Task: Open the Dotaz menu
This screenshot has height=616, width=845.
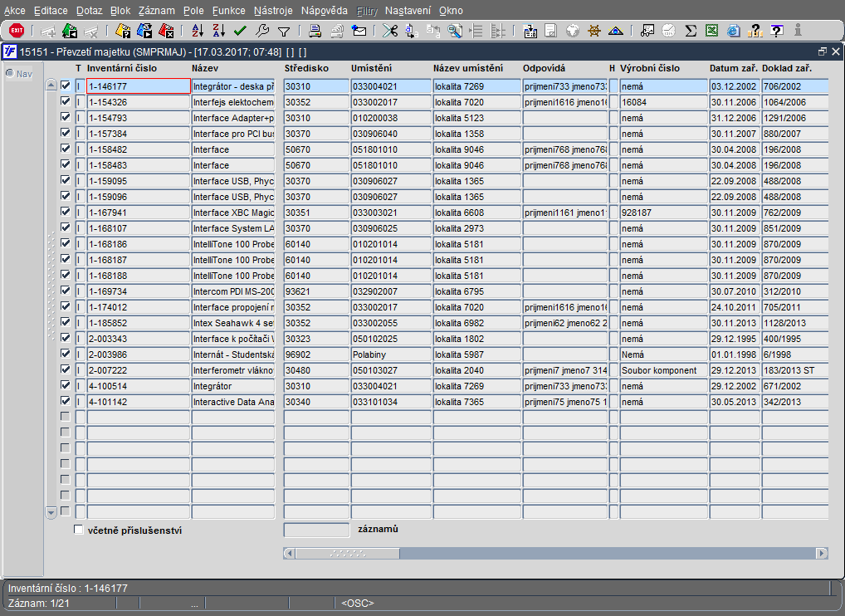Action: (89, 10)
